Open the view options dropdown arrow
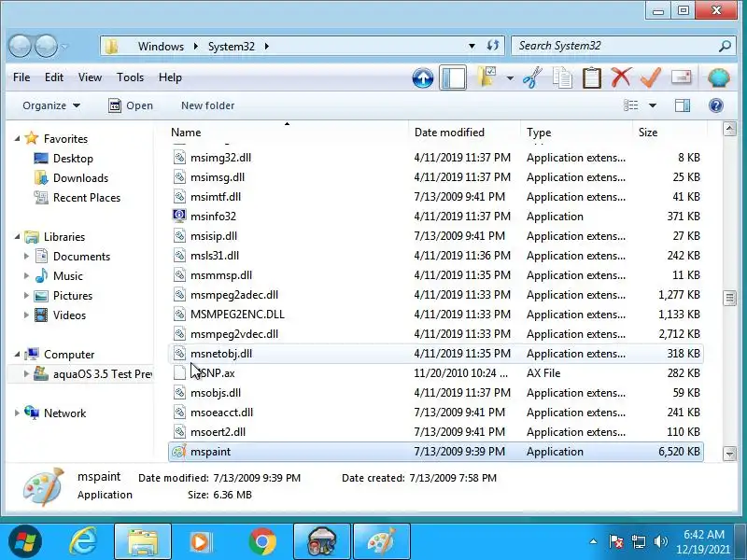The image size is (747, 560). tap(653, 105)
